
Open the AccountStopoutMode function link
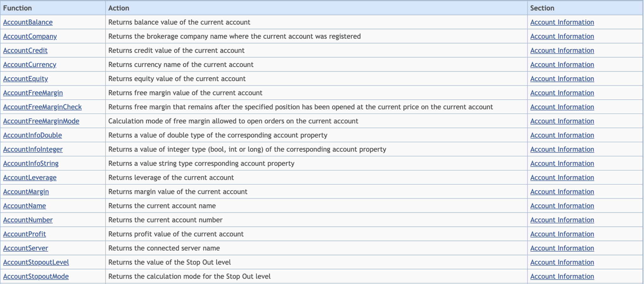click(x=36, y=277)
